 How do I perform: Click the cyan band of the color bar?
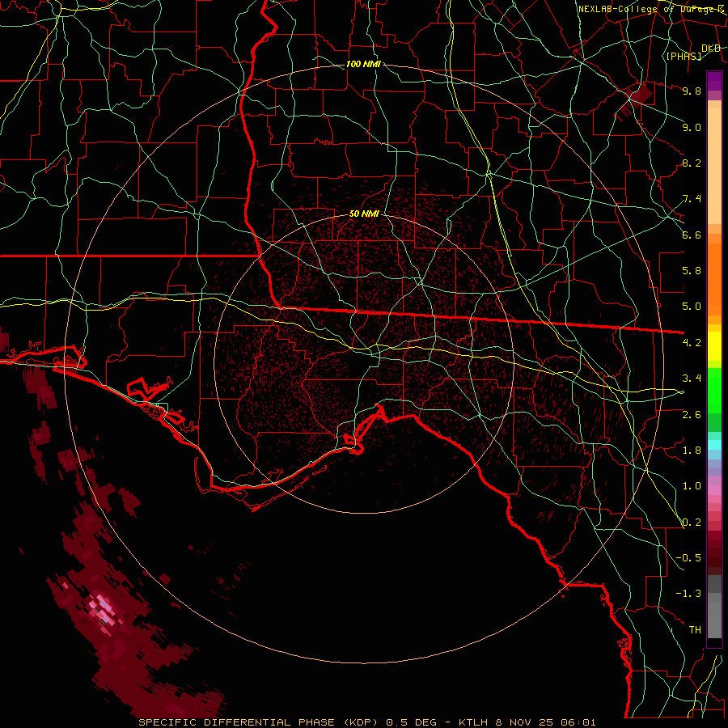pos(714,444)
